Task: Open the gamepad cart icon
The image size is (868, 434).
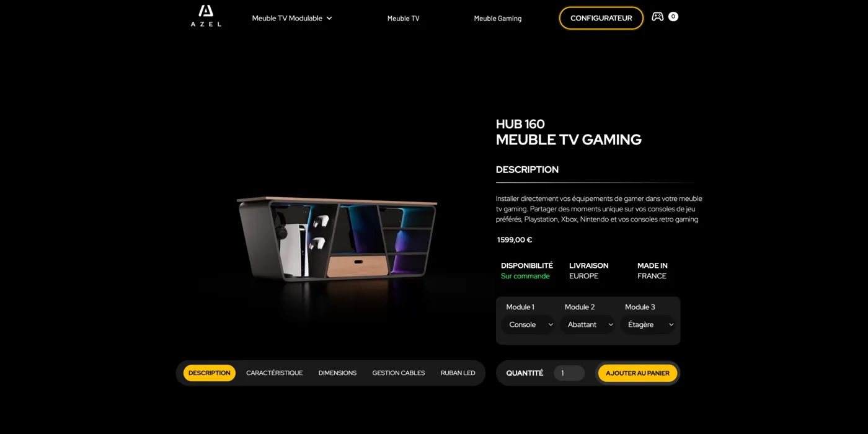Action: (658, 17)
